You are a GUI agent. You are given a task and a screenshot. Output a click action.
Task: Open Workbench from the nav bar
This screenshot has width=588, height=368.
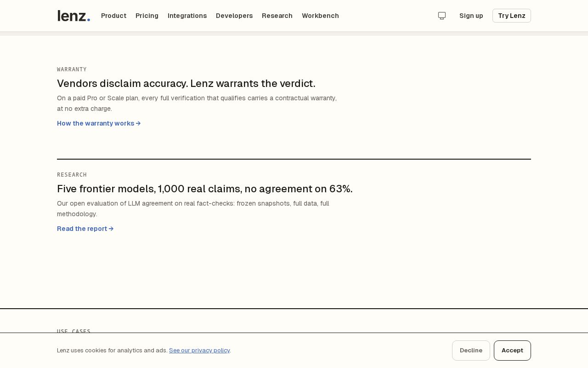pos(320,16)
